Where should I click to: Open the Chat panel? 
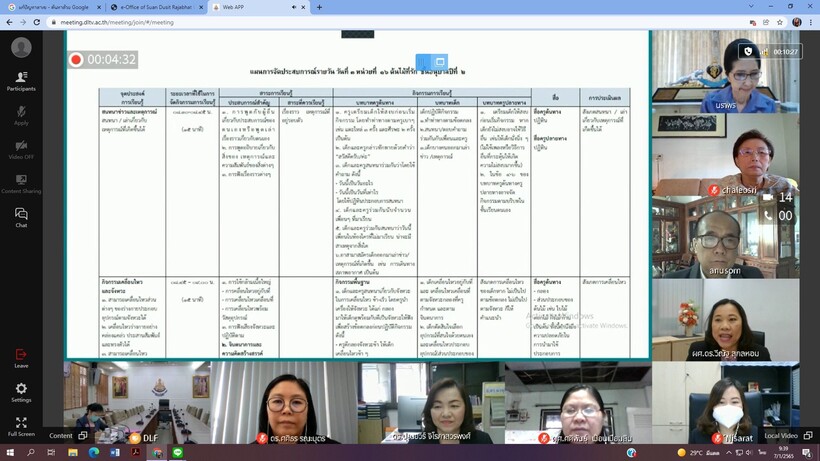tap(21, 217)
